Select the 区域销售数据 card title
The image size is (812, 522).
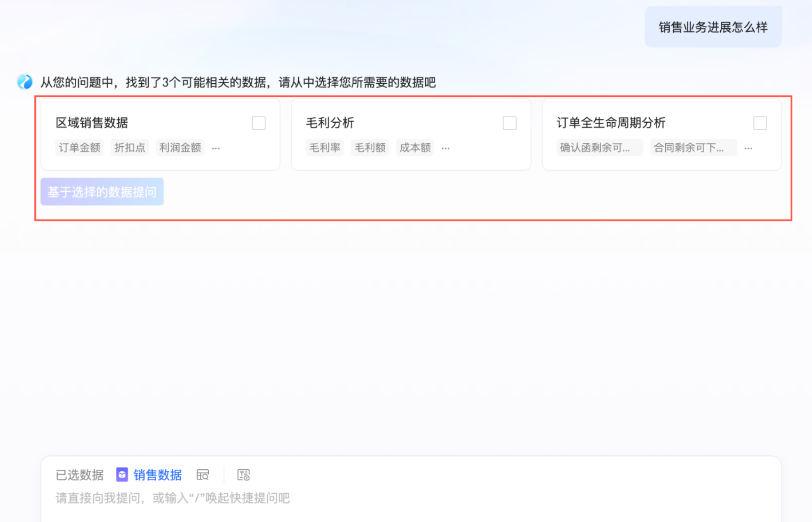(92, 123)
